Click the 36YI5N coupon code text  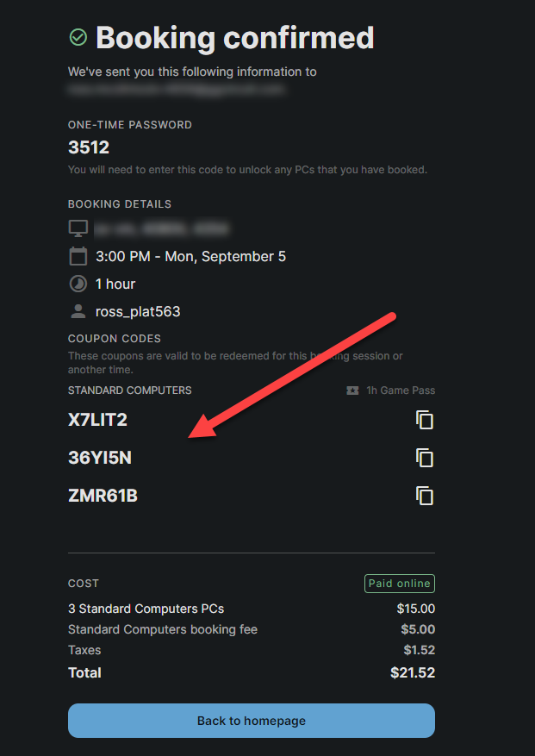(x=100, y=458)
